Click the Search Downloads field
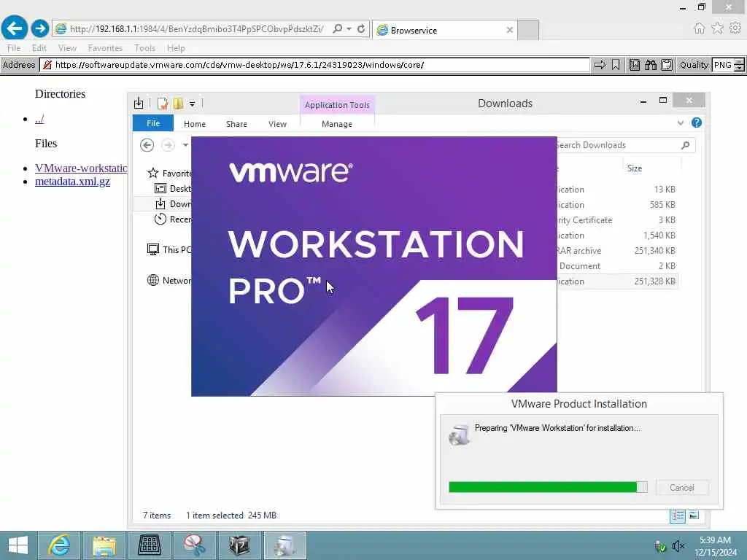Image resolution: width=747 pixels, height=560 pixels. pyautogui.click(x=625, y=145)
